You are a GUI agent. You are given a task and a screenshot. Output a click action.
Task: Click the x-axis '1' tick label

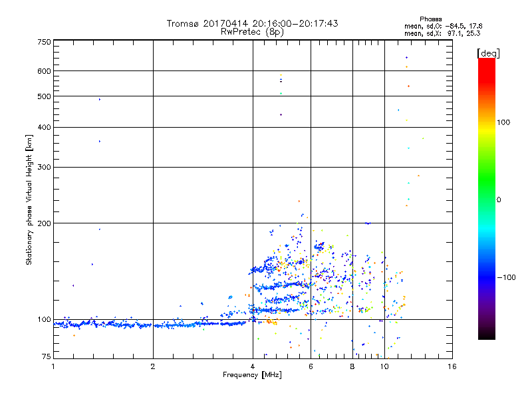tap(53, 366)
